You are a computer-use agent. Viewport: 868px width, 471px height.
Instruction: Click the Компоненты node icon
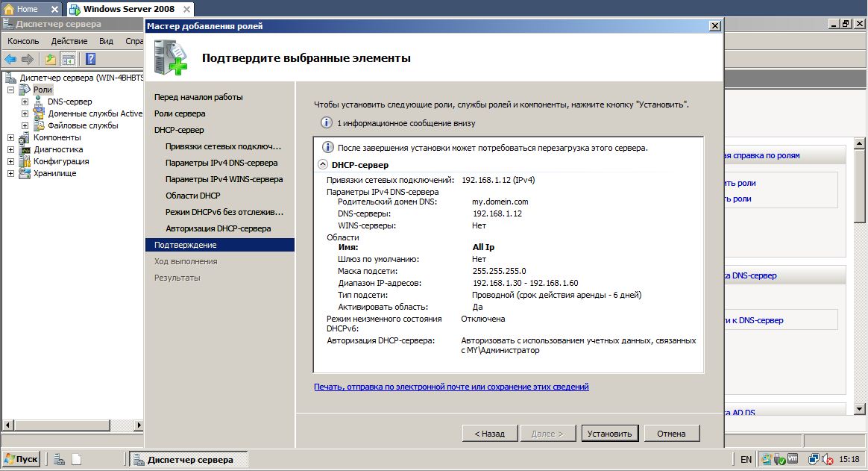point(25,137)
